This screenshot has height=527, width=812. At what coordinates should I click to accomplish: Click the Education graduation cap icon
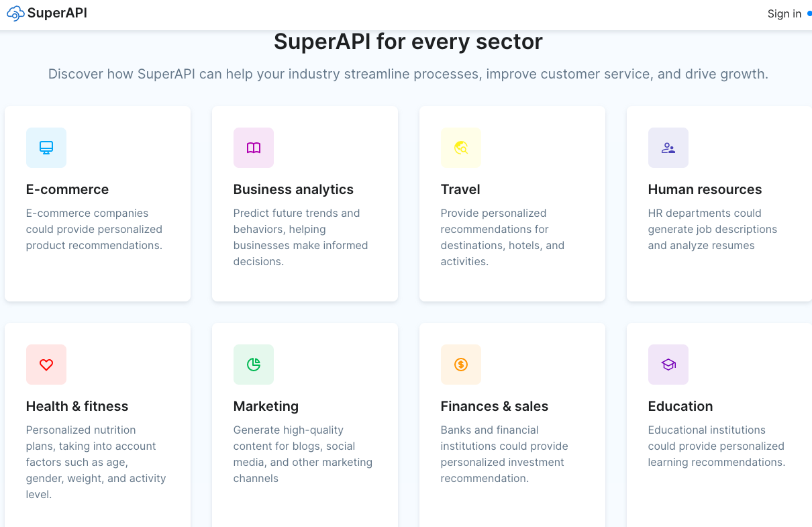pyautogui.click(x=668, y=365)
